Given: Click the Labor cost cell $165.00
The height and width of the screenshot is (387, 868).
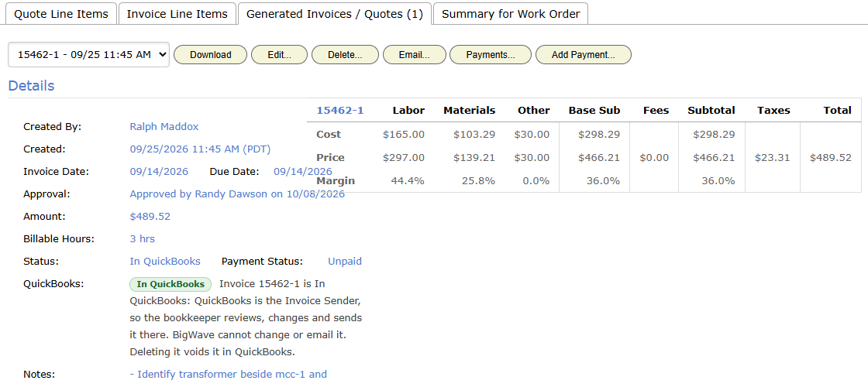Looking at the screenshot, I should pyautogui.click(x=404, y=135).
